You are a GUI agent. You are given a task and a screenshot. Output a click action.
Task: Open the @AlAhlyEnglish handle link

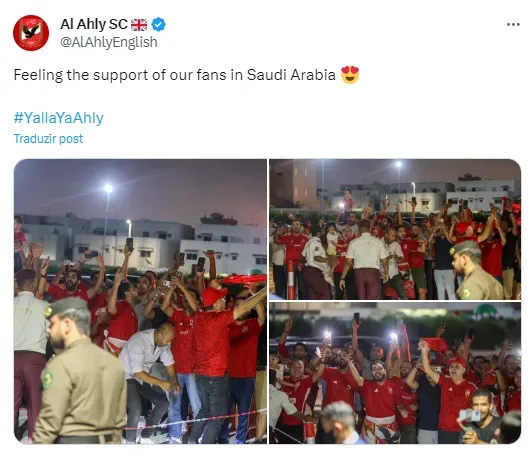109,42
